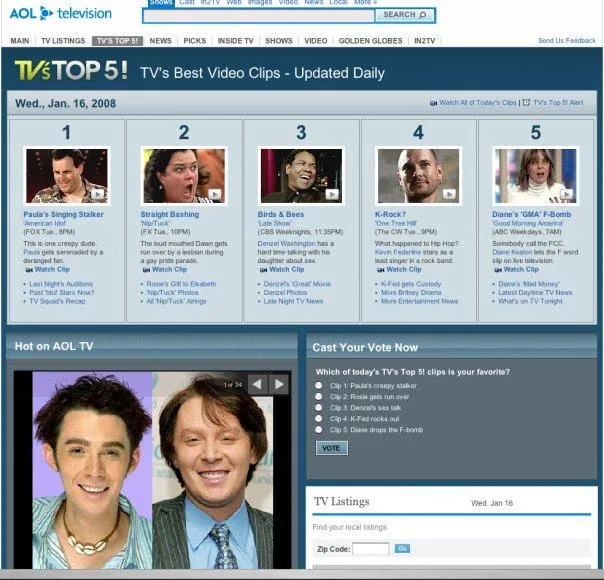Open Past 'Idol' Stars Now? link
This screenshot has width=604, height=580.
(x=62, y=292)
